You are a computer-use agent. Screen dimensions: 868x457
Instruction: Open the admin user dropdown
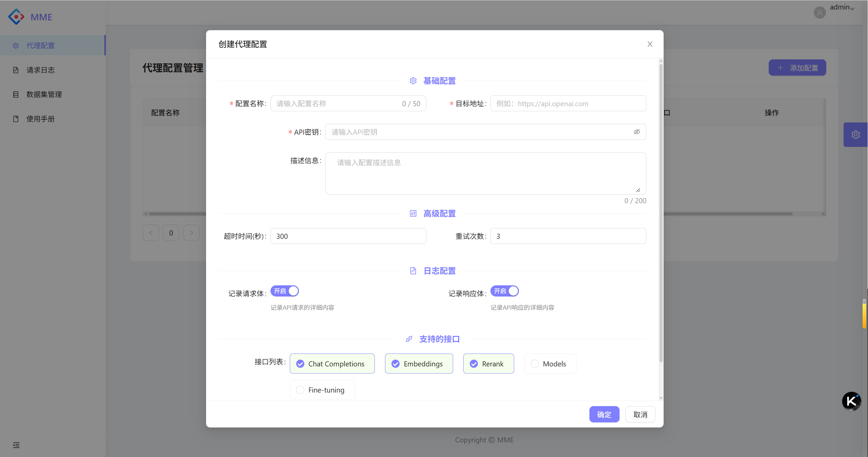click(842, 7)
